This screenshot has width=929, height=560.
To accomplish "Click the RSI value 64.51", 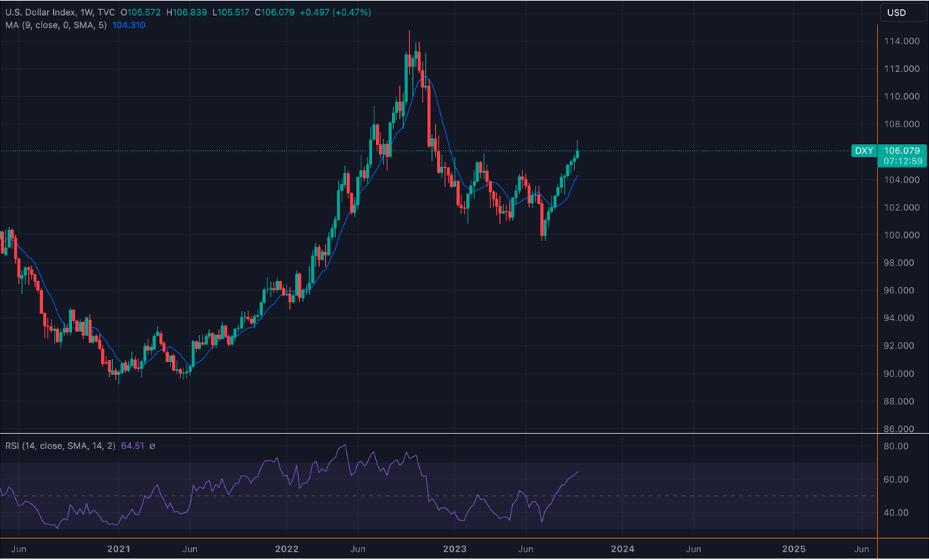I will tap(132, 446).
